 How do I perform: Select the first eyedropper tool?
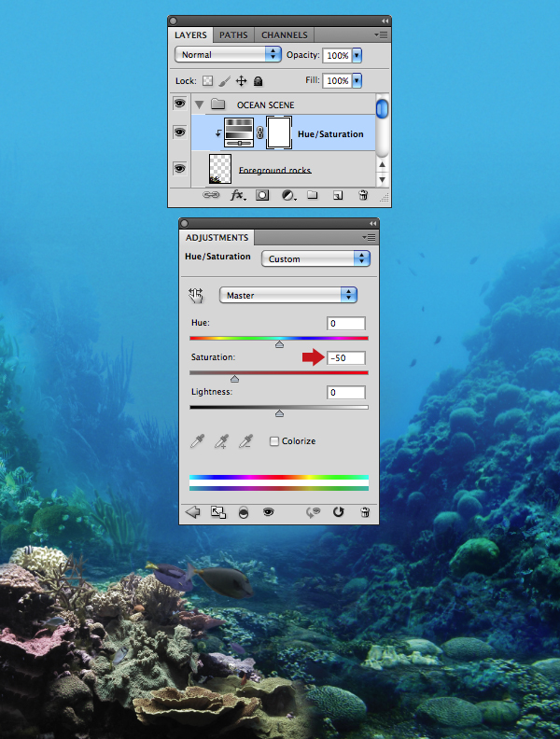pos(197,441)
